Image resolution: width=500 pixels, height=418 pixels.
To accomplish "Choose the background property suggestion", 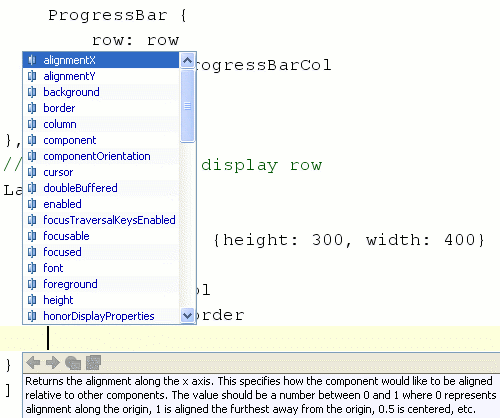I will 101,92.
